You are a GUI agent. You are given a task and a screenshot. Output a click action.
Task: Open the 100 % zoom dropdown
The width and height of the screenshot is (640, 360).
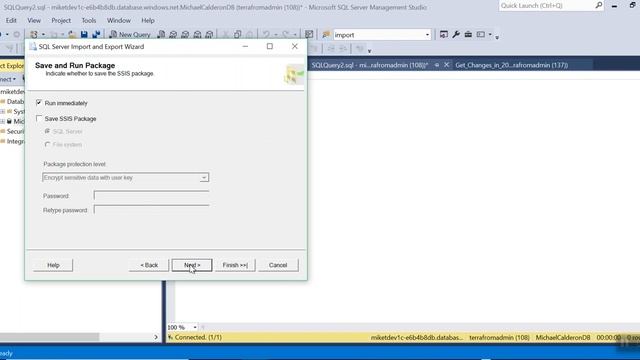click(195, 327)
